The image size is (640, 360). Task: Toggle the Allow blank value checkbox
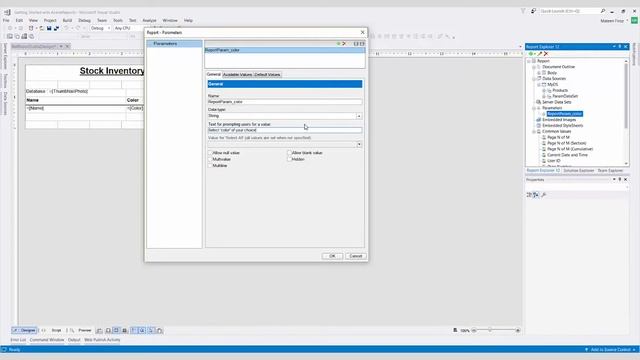click(x=289, y=153)
